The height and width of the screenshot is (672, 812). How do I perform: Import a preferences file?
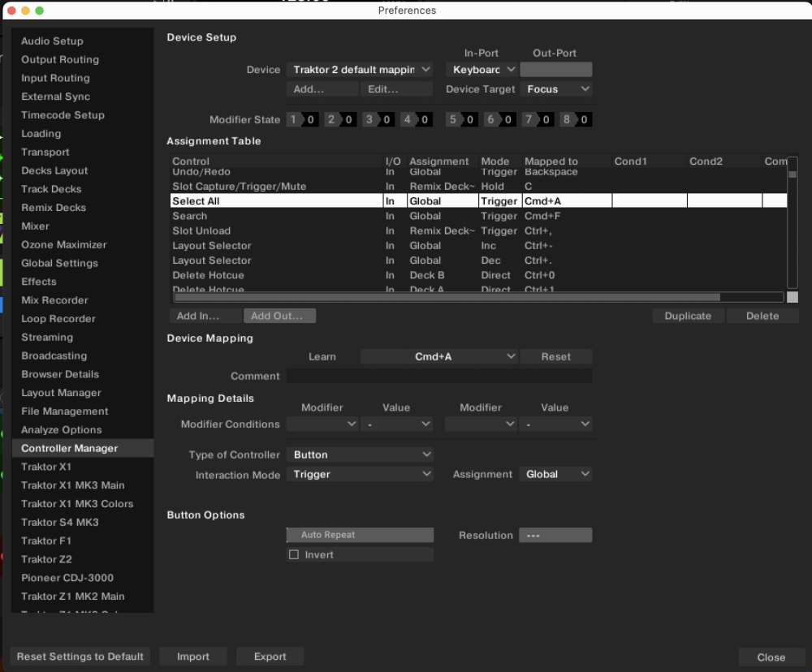(193, 657)
